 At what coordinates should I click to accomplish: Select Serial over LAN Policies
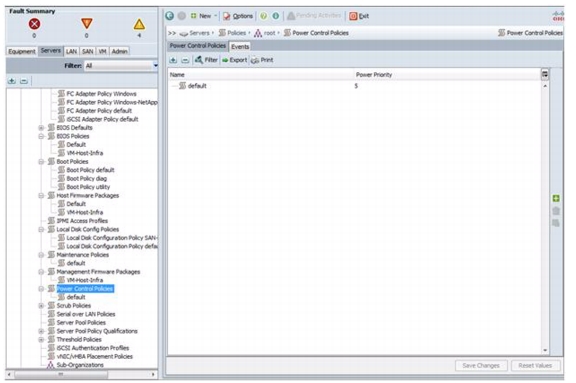point(86,314)
